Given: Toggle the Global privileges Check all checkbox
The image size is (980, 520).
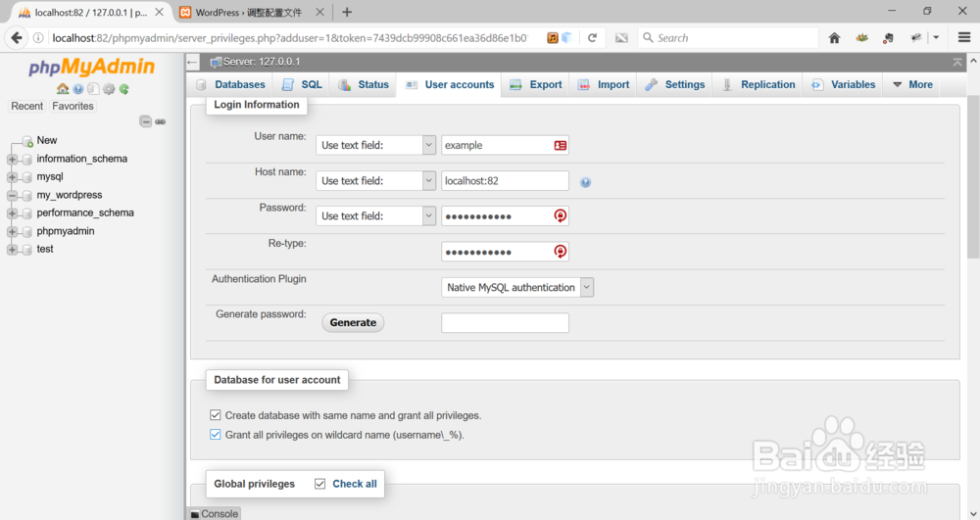Looking at the screenshot, I should point(320,484).
